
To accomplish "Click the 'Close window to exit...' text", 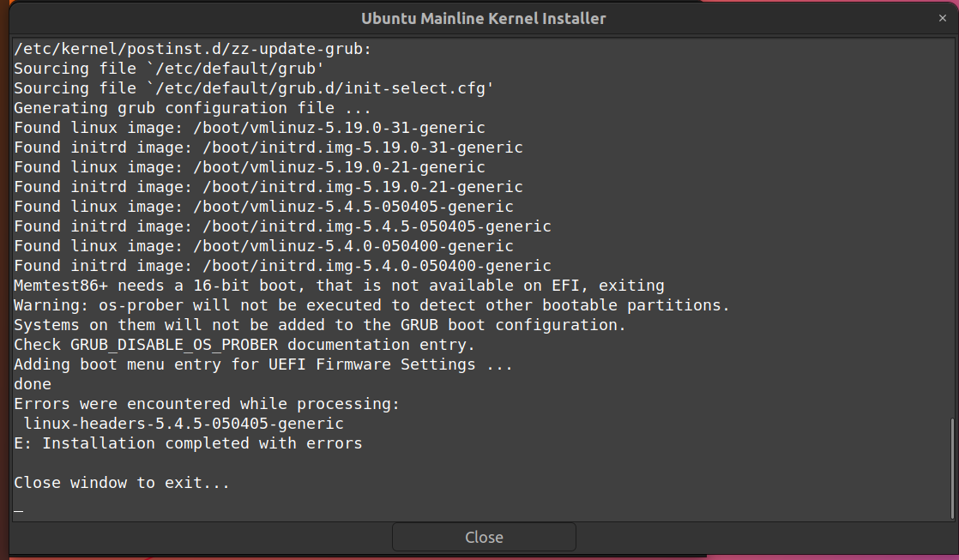I will [x=122, y=483].
